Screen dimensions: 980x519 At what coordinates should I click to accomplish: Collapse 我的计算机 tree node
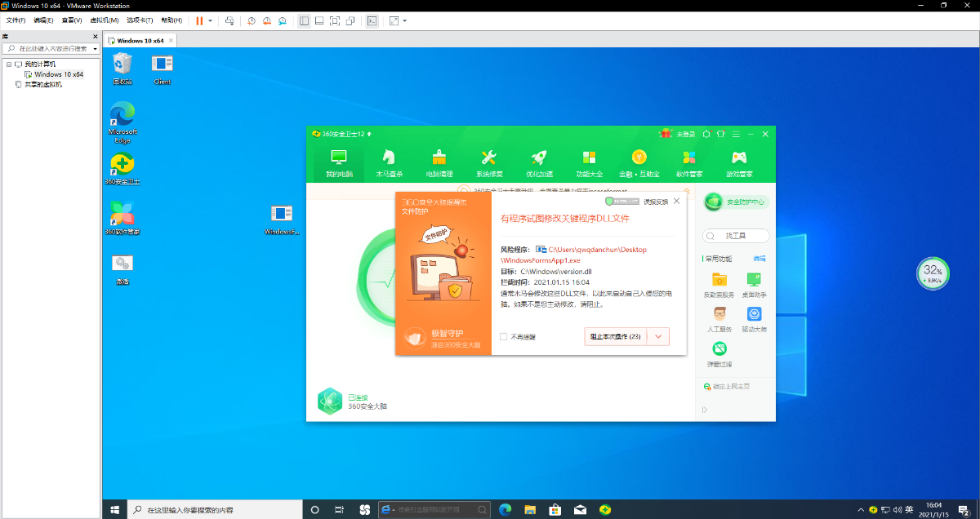tap(9, 64)
